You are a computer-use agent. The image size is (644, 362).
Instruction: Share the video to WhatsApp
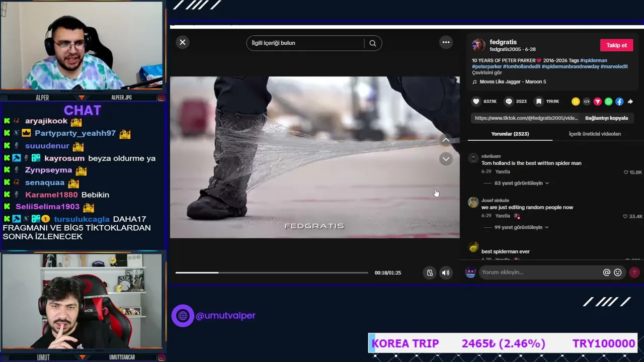[609, 102]
